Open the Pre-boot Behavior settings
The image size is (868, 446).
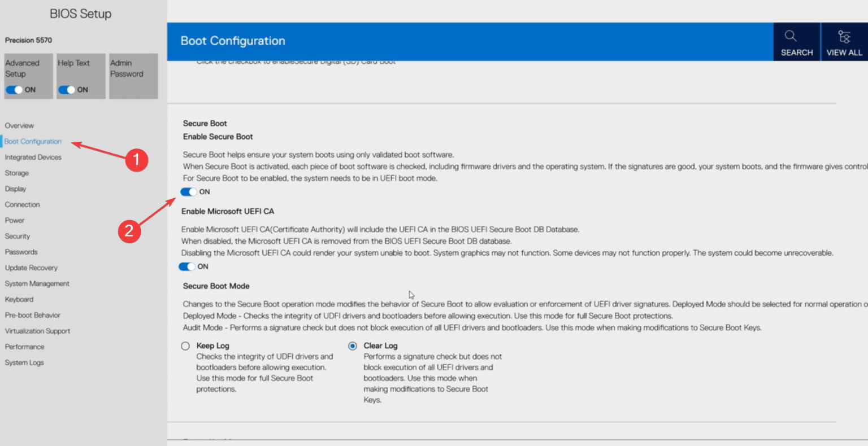point(32,315)
